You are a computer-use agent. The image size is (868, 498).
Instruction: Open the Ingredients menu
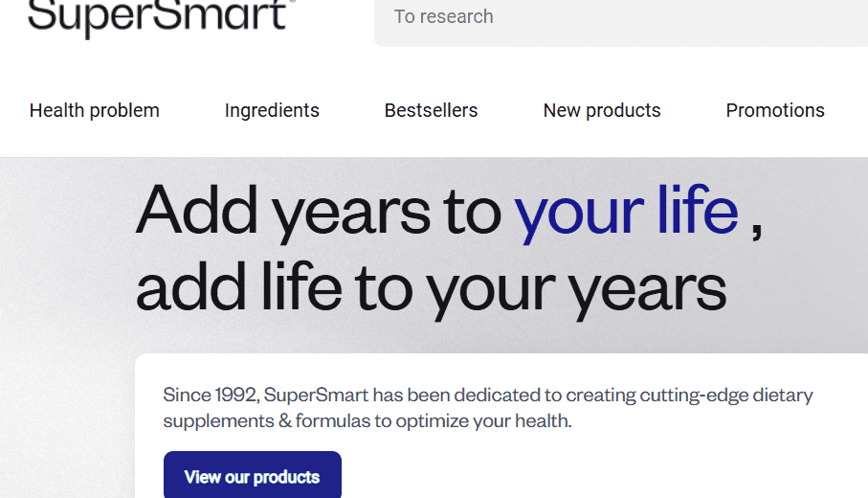click(272, 110)
